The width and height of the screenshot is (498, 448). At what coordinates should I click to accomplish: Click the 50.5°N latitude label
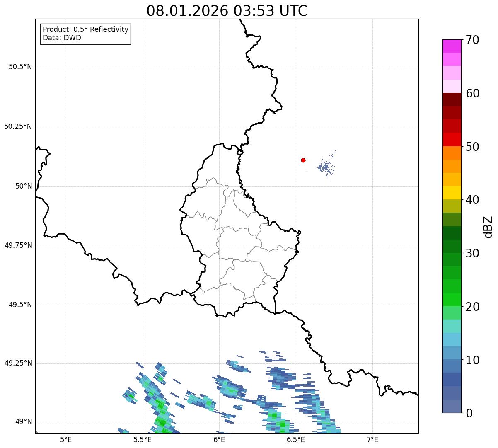pos(20,67)
